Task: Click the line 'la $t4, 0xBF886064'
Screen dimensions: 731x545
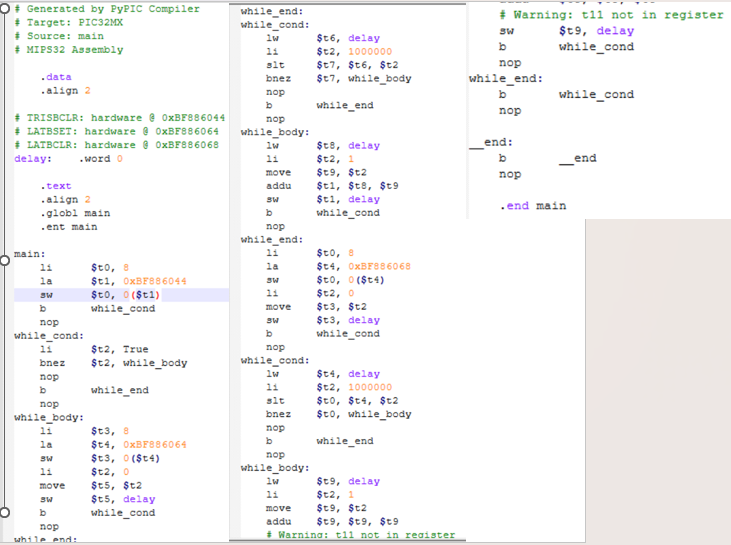Action: (x=113, y=444)
